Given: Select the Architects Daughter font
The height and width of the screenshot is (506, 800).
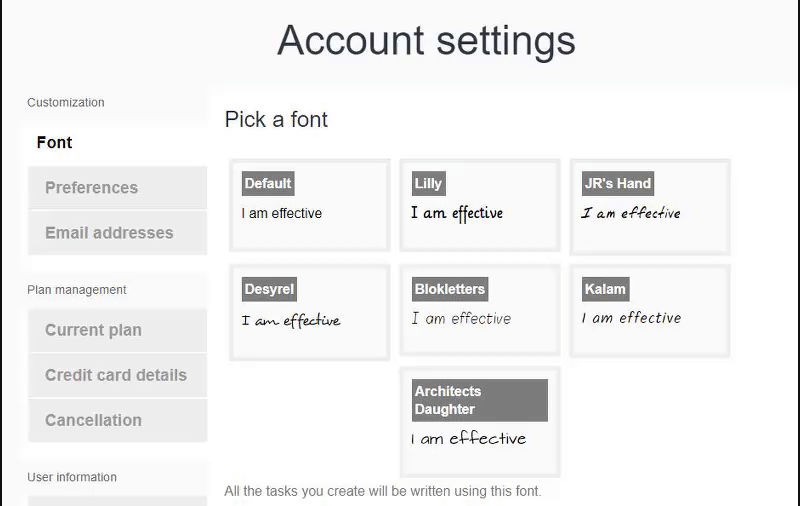Looking at the screenshot, I should 480,422.
